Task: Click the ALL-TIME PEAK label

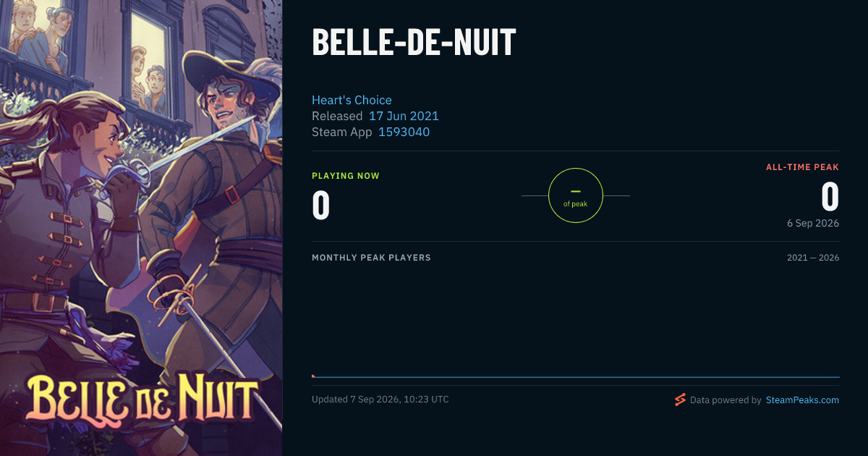Action: [802, 167]
